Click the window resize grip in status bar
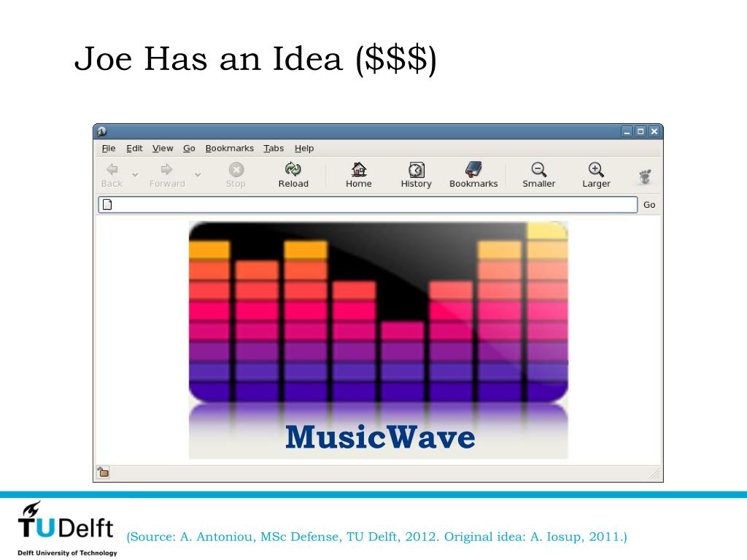Screen dimensions: 747x560 [x=654, y=472]
